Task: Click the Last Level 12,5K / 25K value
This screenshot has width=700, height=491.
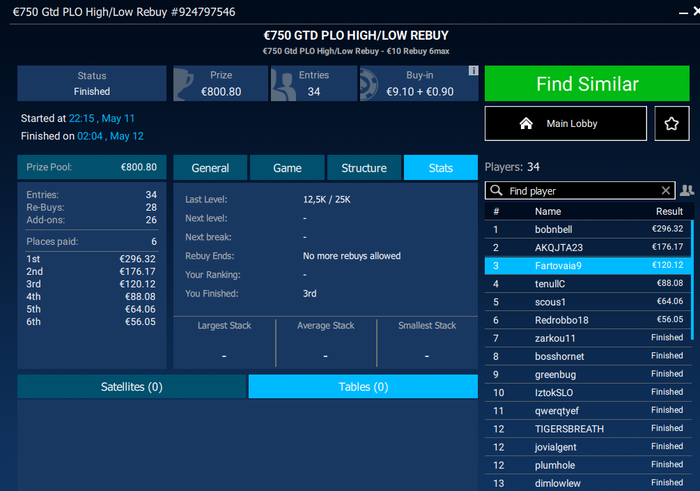Action: point(327,199)
